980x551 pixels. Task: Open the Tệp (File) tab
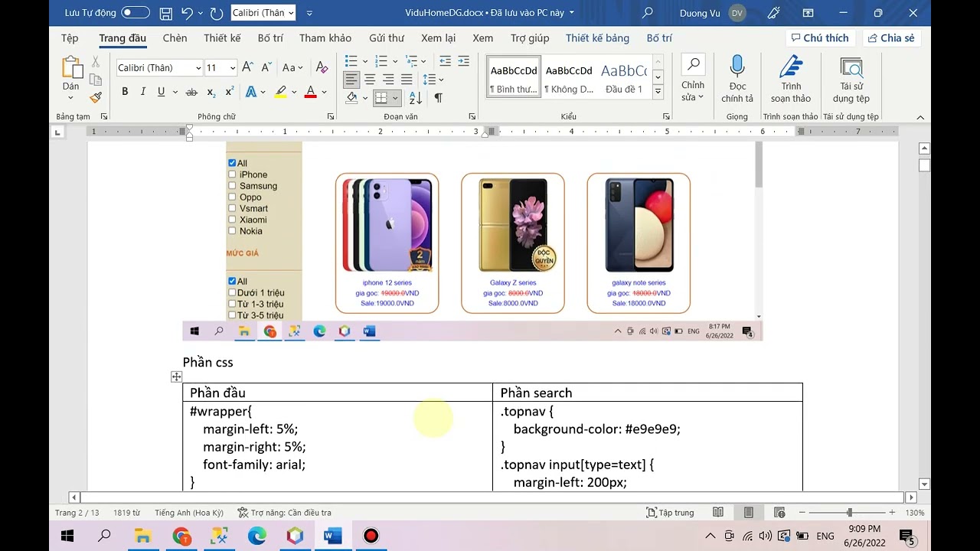pyautogui.click(x=70, y=38)
